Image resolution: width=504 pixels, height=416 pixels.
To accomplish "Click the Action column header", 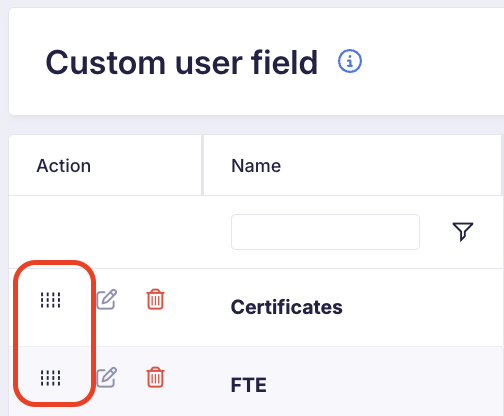I will pos(63,166).
